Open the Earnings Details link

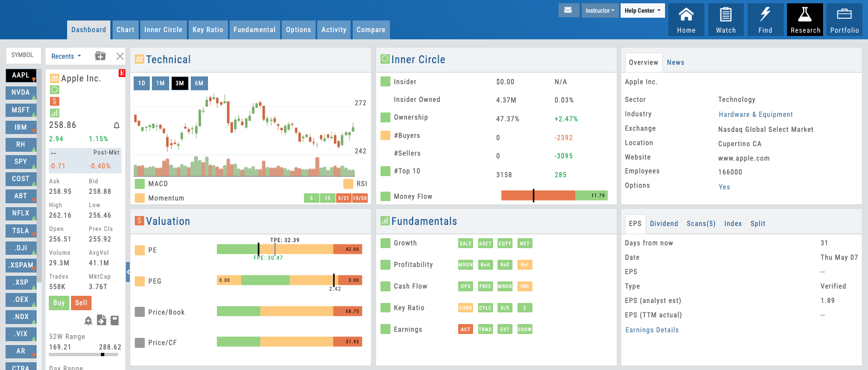(652, 330)
